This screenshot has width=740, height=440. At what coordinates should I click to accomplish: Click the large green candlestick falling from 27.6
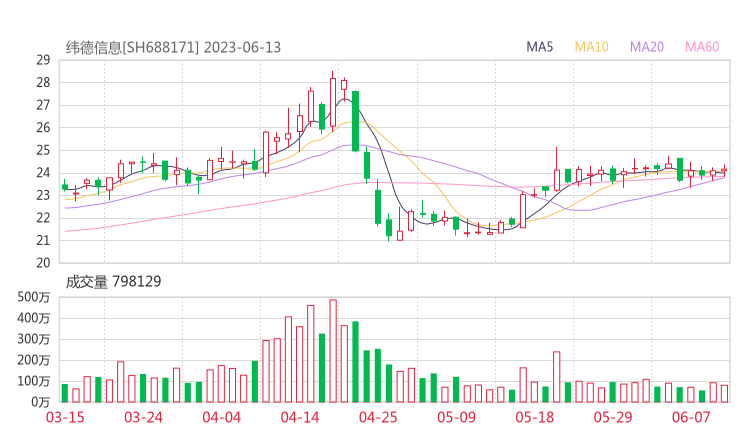click(355, 121)
